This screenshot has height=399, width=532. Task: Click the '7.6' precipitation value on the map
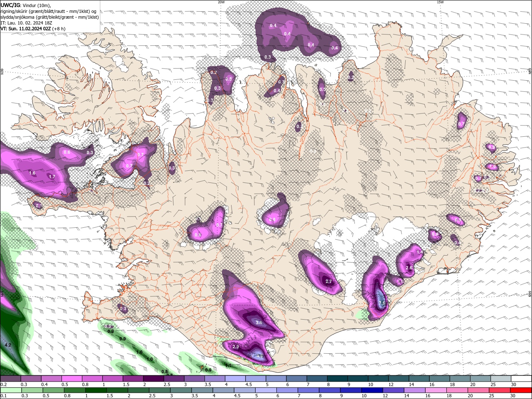coord(382,303)
